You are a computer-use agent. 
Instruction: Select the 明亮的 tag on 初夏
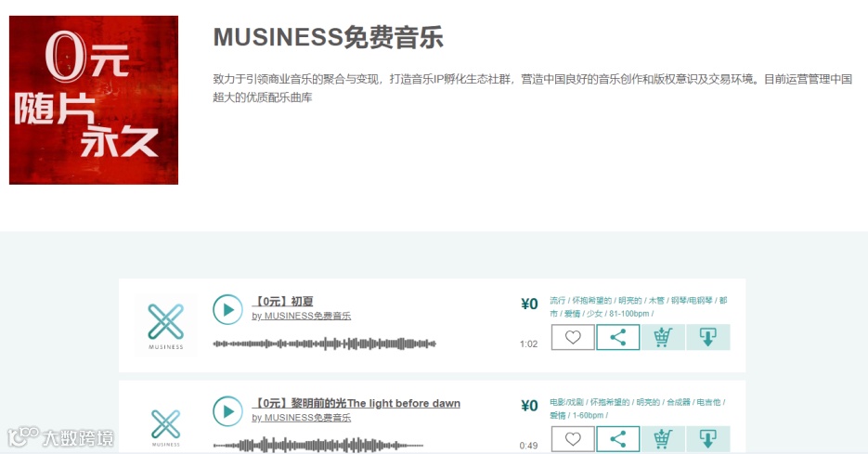click(x=630, y=300)
